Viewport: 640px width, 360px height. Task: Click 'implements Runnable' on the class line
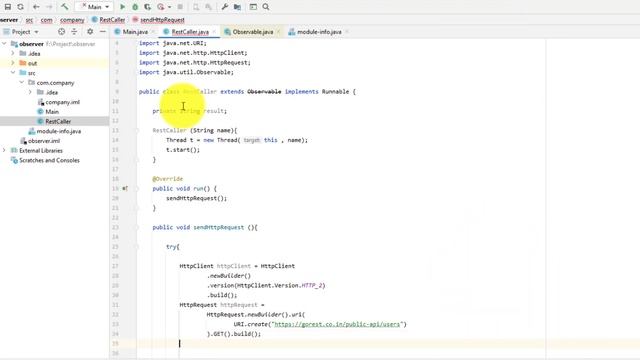point(316,91)
